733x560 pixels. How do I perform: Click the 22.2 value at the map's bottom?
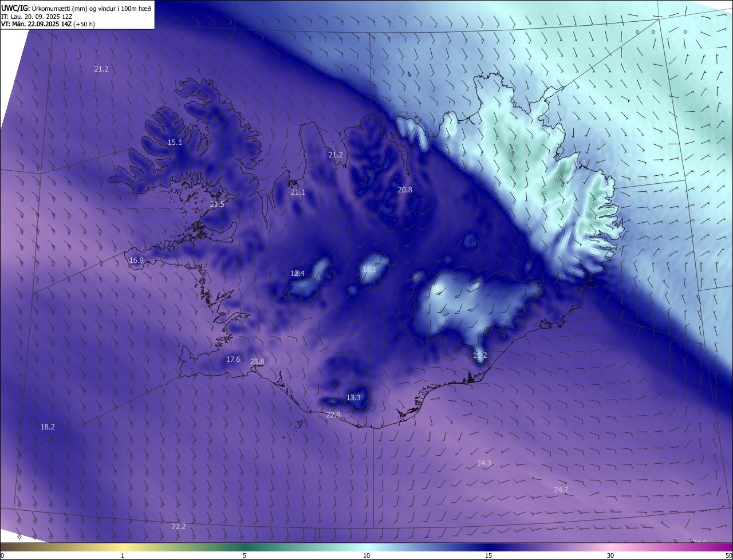click(x=179, y=526)
